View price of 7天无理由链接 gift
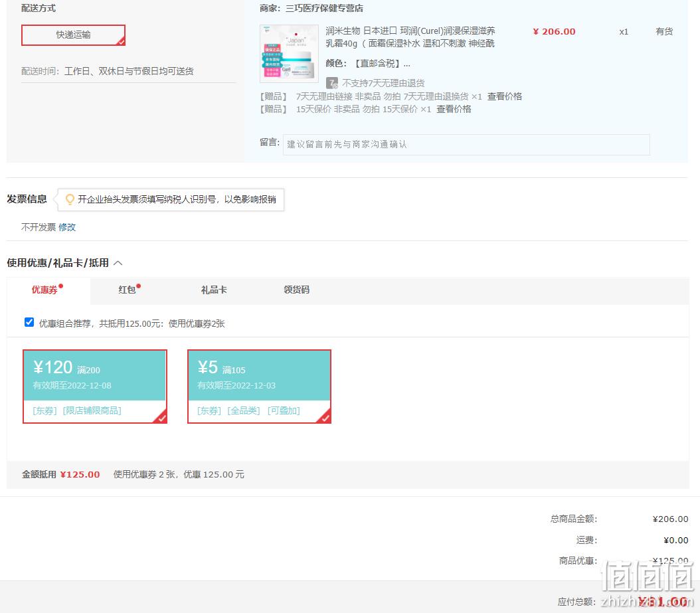 pyautogui.click(x=505, y=96)
